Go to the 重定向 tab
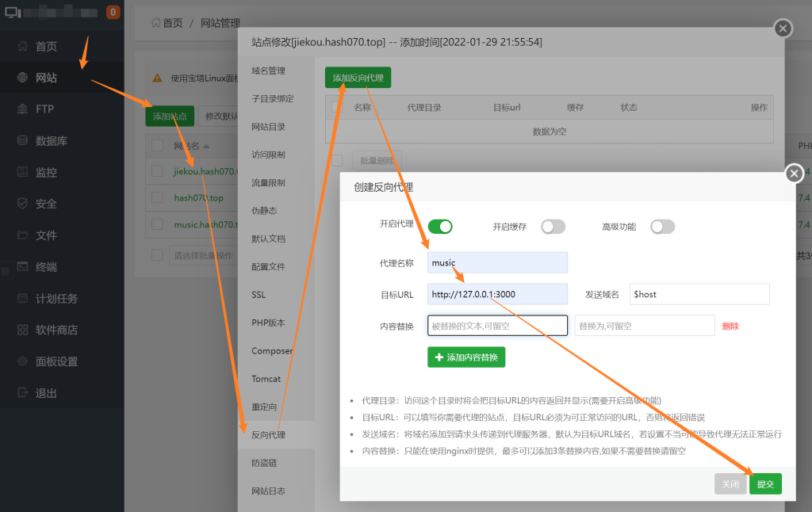This screenshot has width=812, height=512. tap(276, 407)
